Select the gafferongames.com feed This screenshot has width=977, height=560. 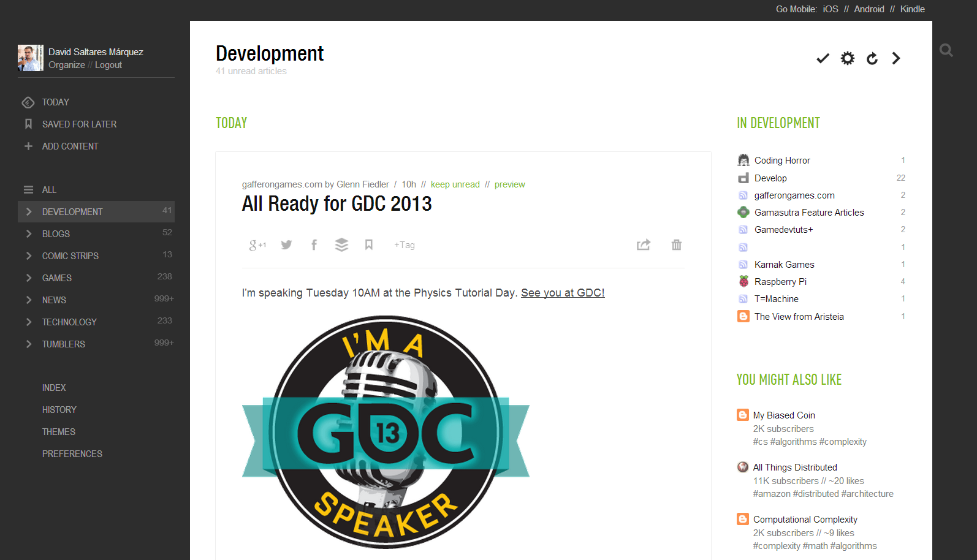click(x=794, y=195)
